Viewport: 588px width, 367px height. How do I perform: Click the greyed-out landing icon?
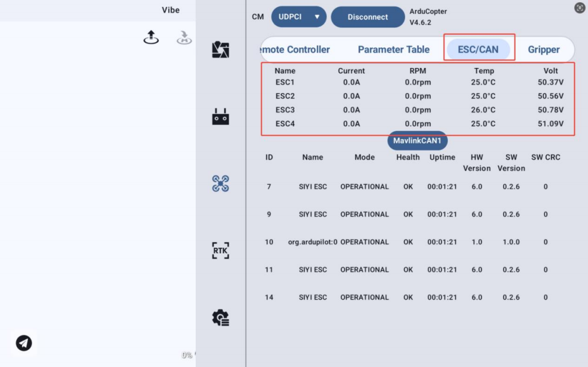(184, 38)
